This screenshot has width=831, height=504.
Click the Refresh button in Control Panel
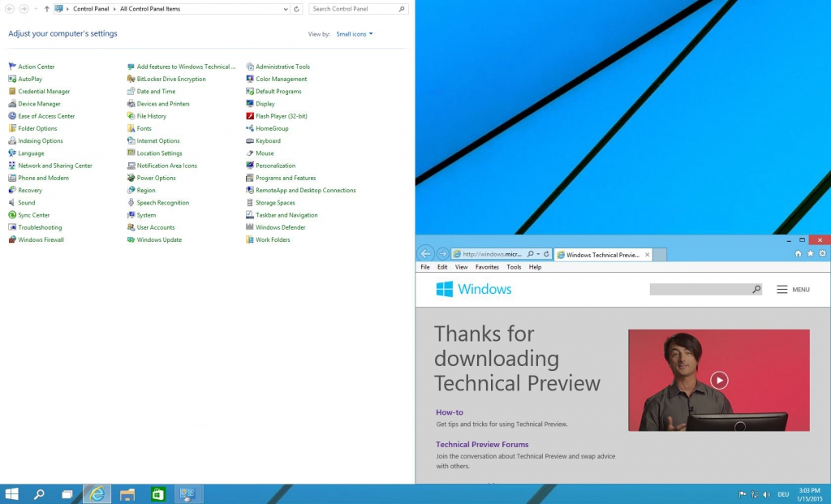pos(297,9)
